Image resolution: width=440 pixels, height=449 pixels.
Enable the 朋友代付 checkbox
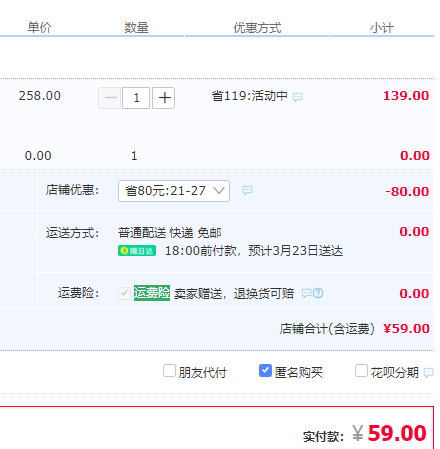[169, 371]
